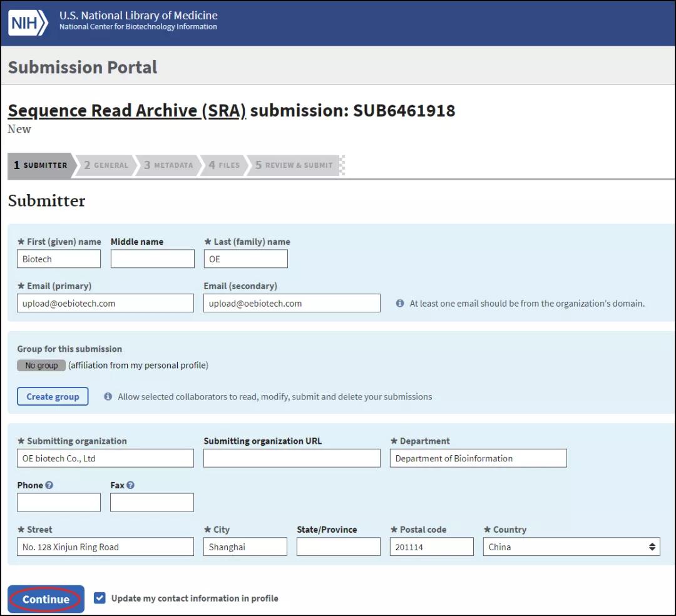Open the Sequence Read Archive (SRA) link
The width and height of the screenshot is (676, 616).
(126, 111)
